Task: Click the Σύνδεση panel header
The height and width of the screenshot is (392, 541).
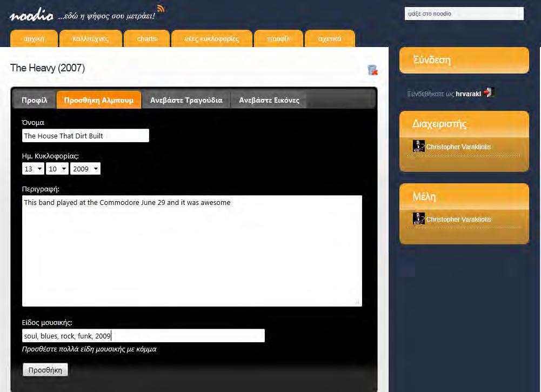Action: (x=464, y=60)
